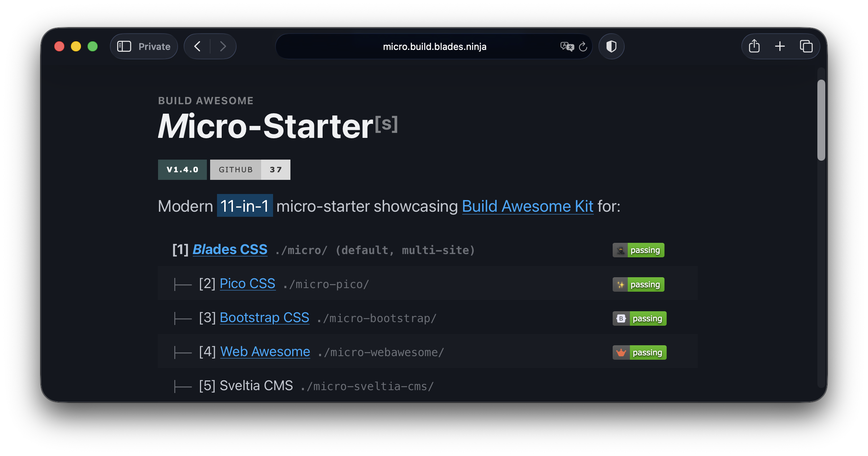Click the page's vertical scrollbar thumb

(821, 120)
